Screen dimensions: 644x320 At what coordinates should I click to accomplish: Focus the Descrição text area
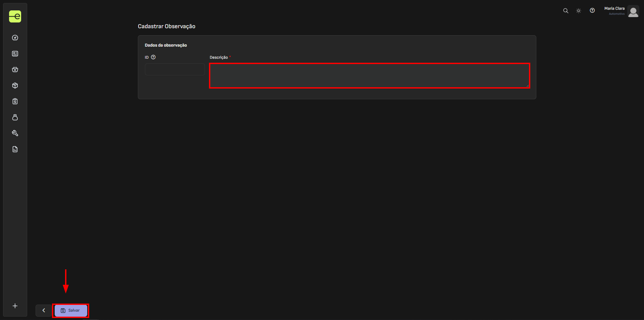(369, 75)
